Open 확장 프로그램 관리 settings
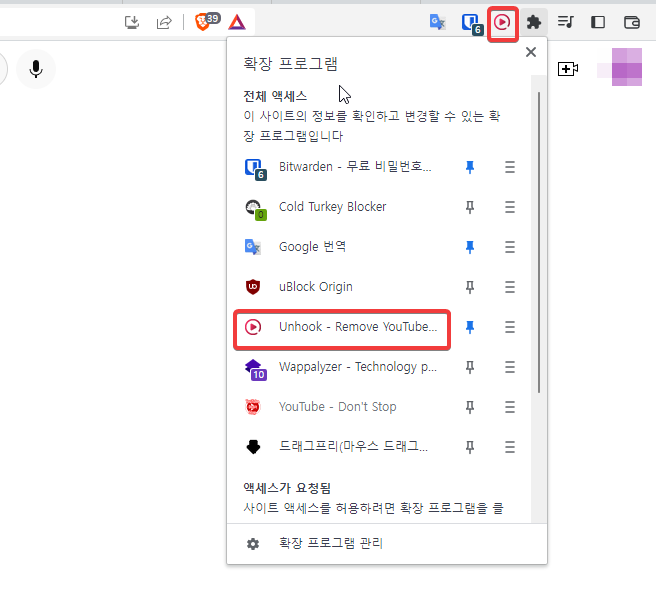 point(387,543)
